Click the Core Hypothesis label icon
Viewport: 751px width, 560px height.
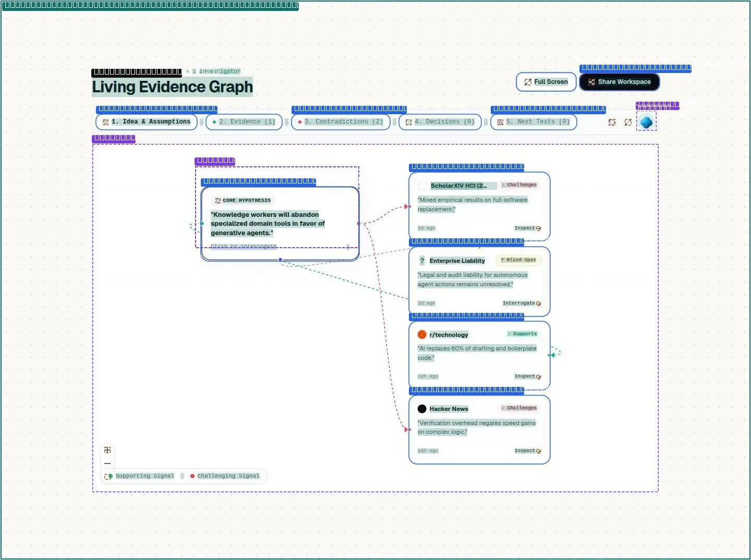tap(218, 200)
